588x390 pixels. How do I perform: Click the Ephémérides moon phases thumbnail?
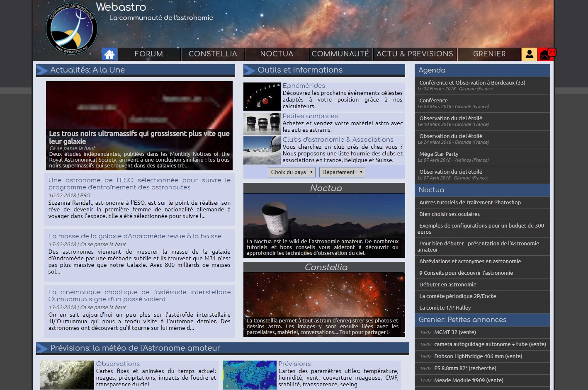point(262,97)
